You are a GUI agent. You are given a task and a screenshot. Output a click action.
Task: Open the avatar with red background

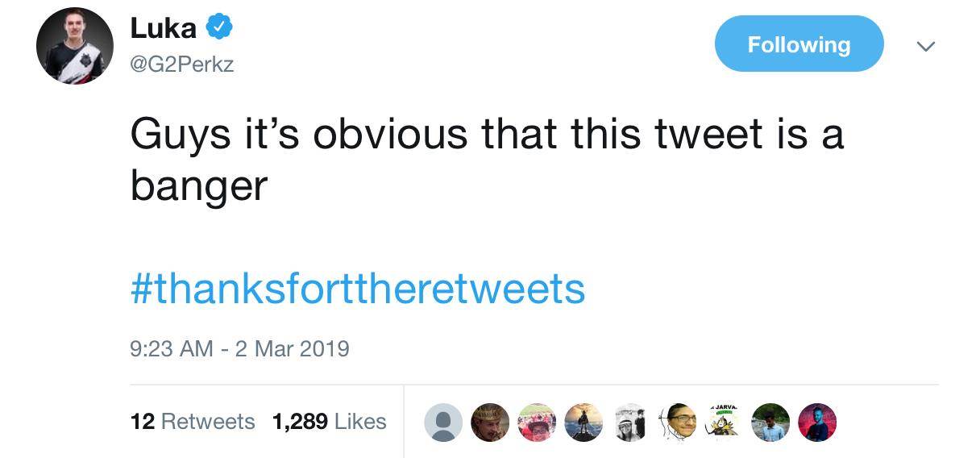pyautogui.click(x=816, y=422)
